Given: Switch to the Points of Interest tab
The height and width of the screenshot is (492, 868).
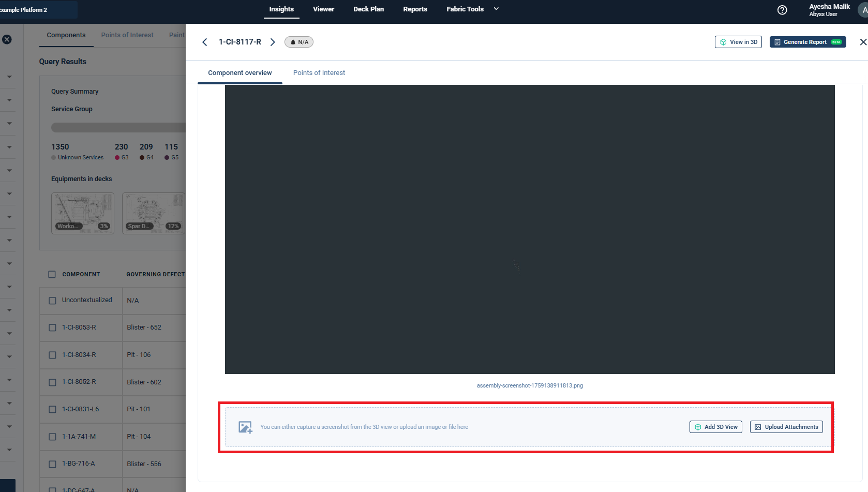Looking at the screenshot, I should pyautogui.click(x=319, y=72).
